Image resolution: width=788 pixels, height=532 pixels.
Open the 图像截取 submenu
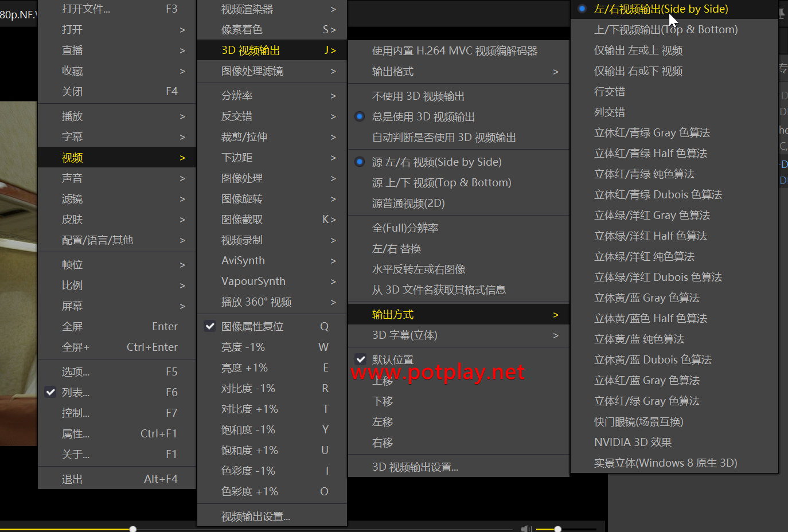click(x=272, y=220)
